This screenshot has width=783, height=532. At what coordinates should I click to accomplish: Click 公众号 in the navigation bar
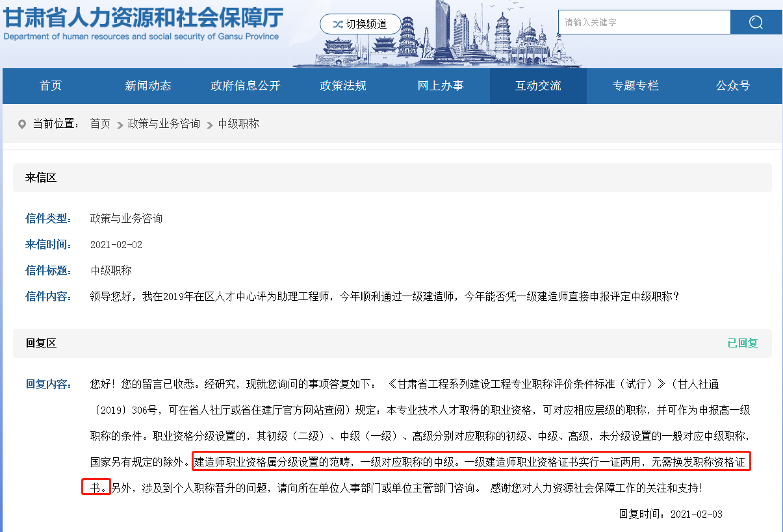coord(733,86)
